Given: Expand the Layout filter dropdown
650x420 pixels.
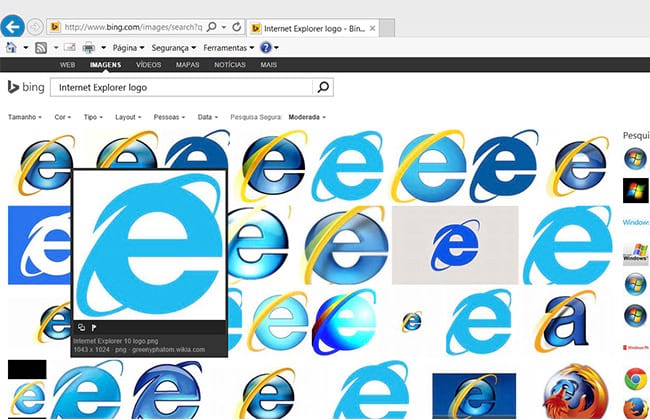Looking at the screenshot, I should 128,117.
